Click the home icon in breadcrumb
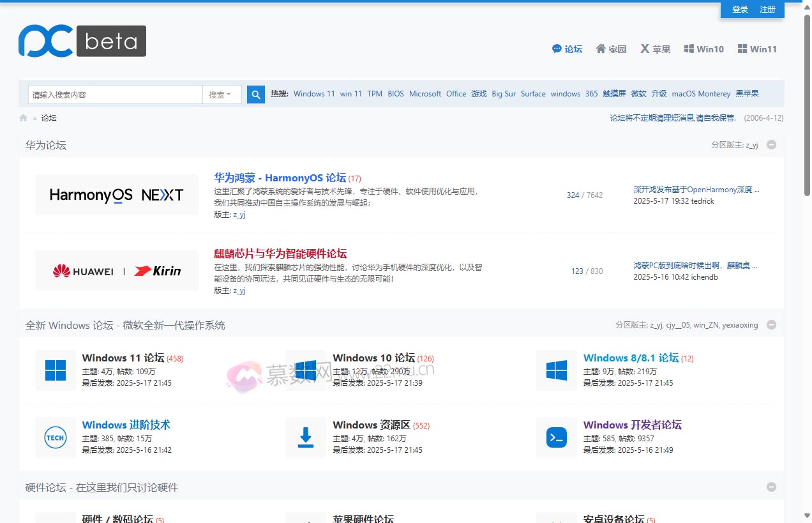This screenshot has width=812, height=523. 24,118
